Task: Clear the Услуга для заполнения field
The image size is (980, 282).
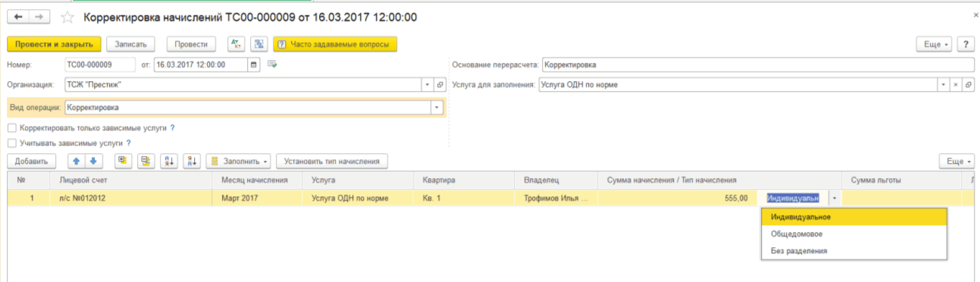Action: 957,85
